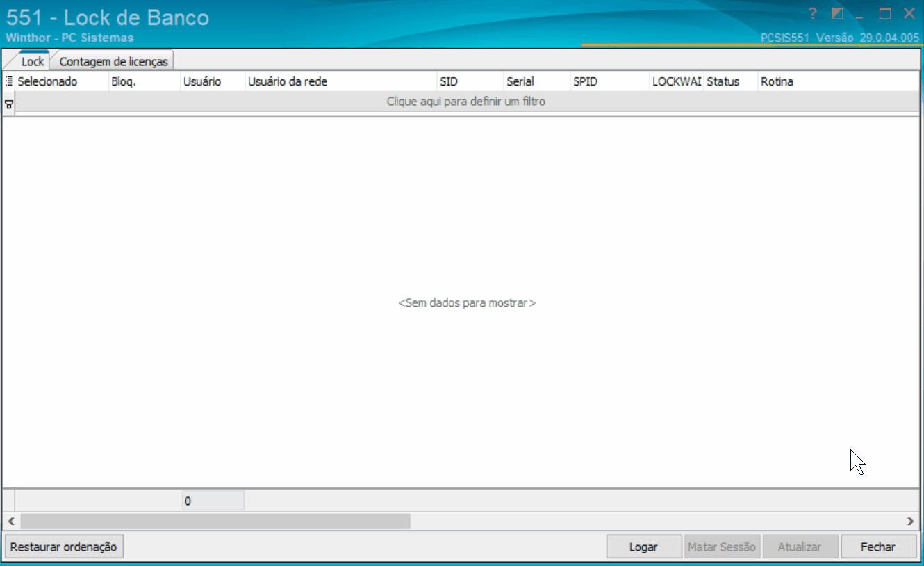924x566 pixels.
Task: Click the Fechar button
Action: pyautogui.click(x=878, y=547)
